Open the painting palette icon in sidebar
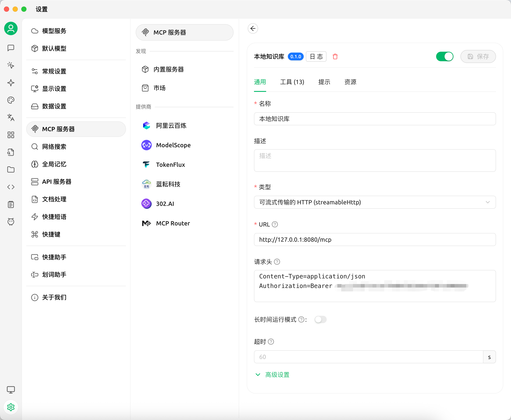This screenshot has width=511, height=420. click(11, 100)
